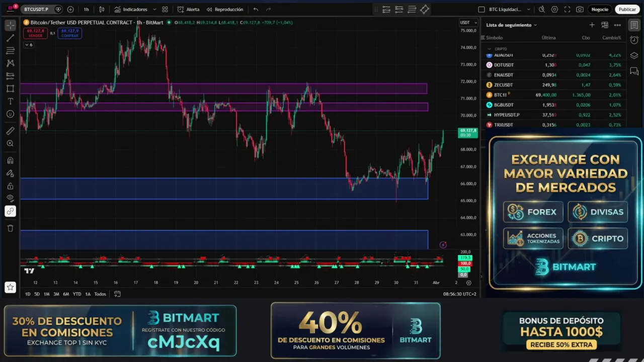
Task: Click the Publicar button
Action: tap(627, 9)
